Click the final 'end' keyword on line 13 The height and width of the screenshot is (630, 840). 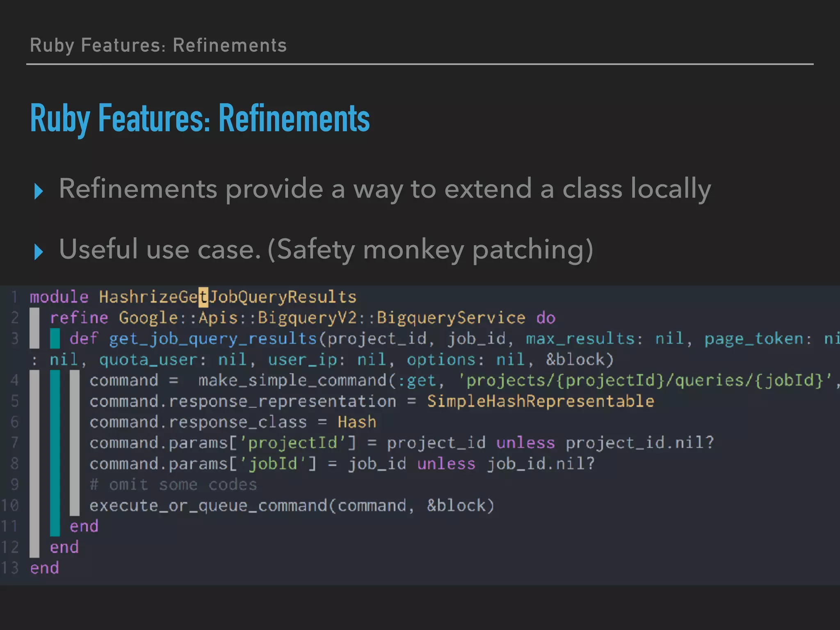click(44, 568)
